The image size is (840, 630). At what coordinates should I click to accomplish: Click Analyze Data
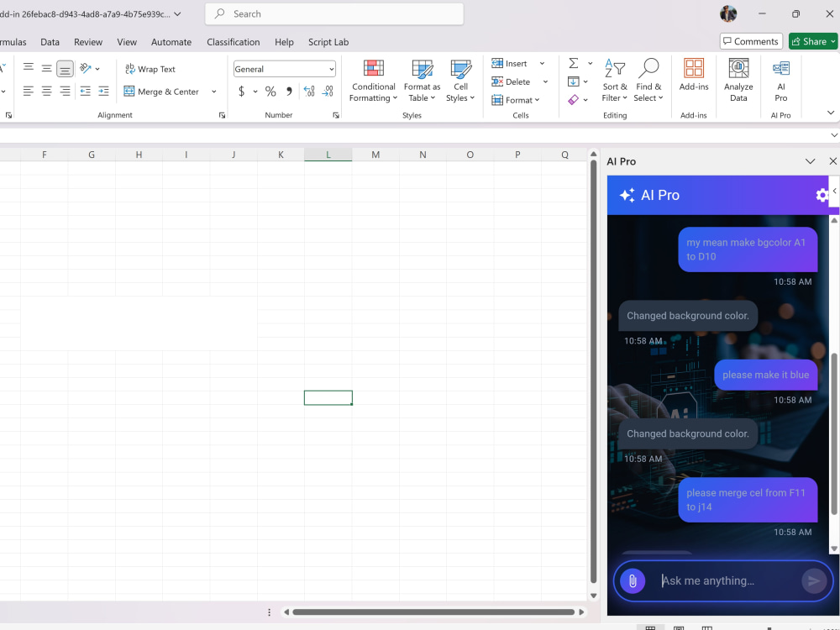point(738,81)
